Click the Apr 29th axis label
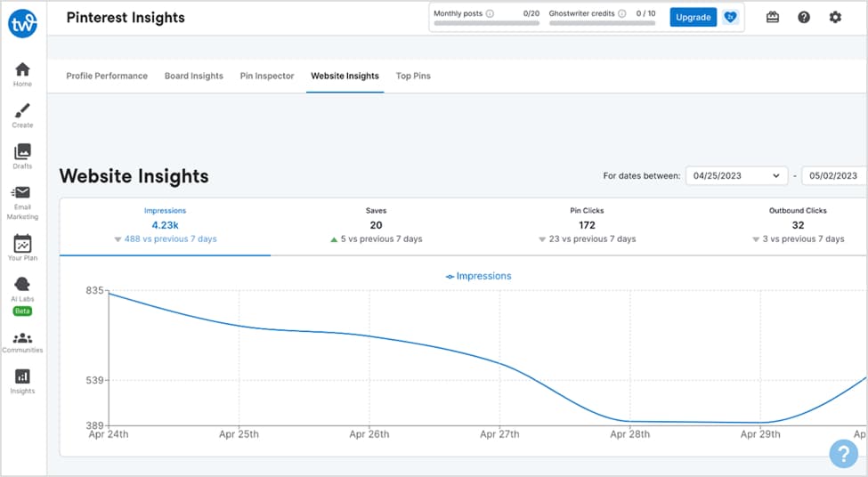 click(x=760, y=434)
